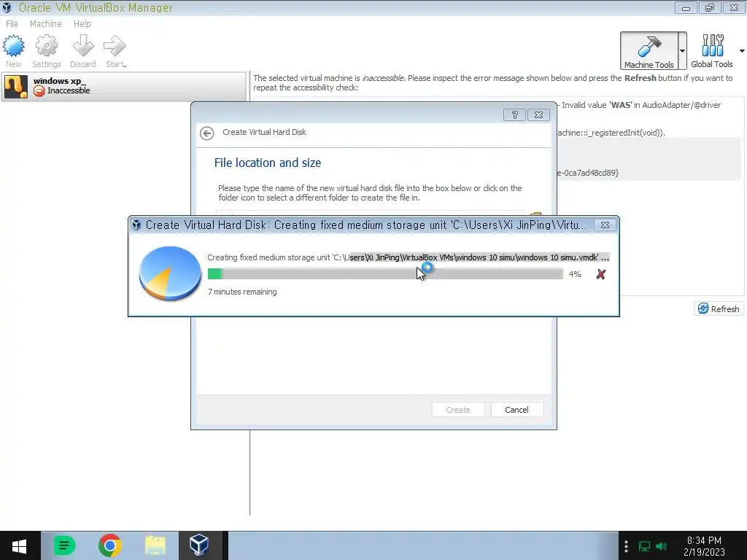Open the Machine menu
747x560 pixels.
coord(46,24)
